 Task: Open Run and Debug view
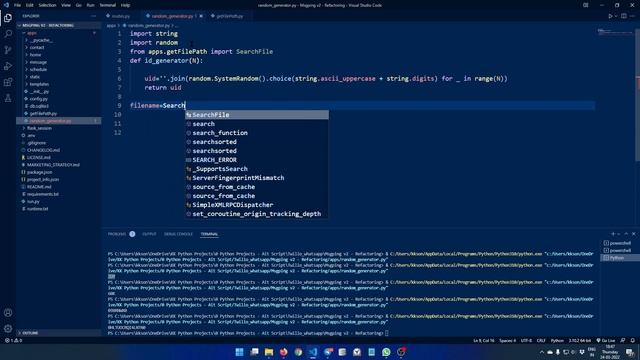tap(8, 66)
